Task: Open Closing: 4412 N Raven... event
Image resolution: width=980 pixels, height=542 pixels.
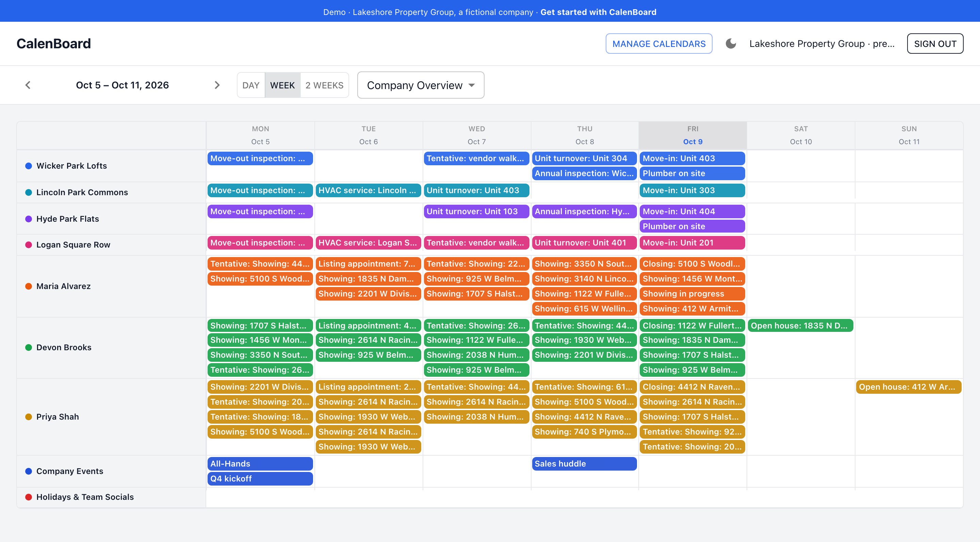Action: point(692,387)
